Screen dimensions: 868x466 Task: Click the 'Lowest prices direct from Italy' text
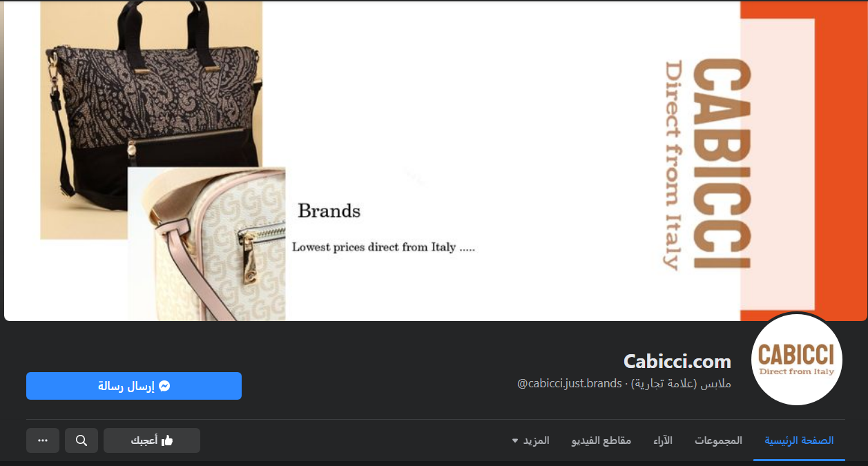click(x=383, y=246)
